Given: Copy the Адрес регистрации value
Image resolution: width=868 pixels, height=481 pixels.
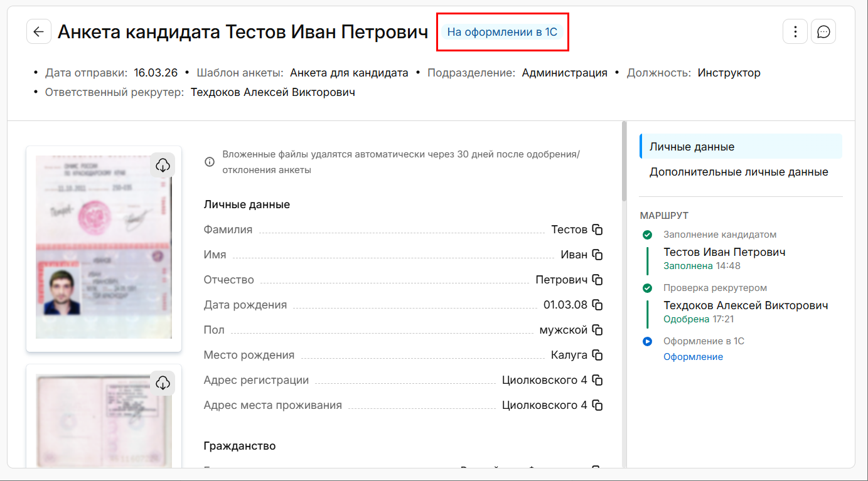Looking at the screenshot, I should [597, 380].
